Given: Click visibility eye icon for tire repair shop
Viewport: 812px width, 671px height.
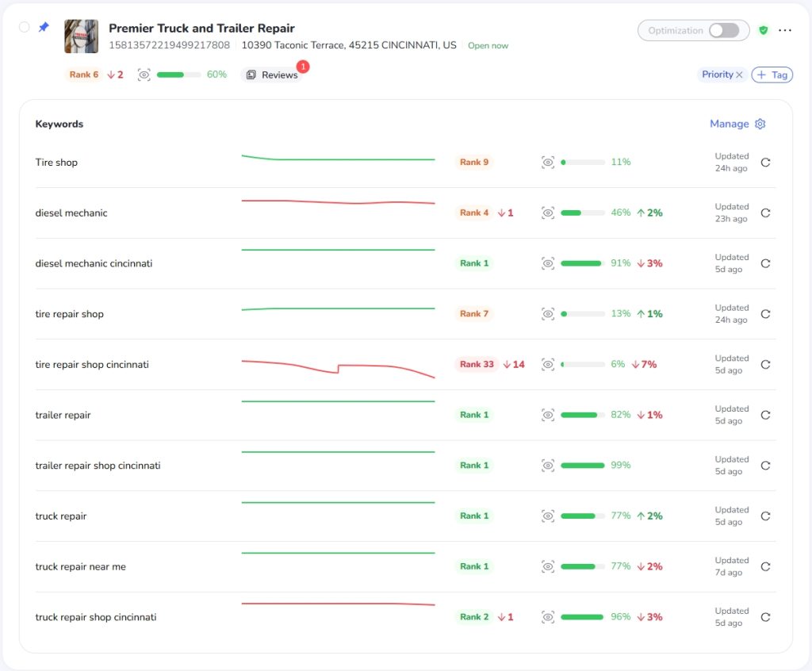Looking at the screenshot, I should [x=548, y=314].
